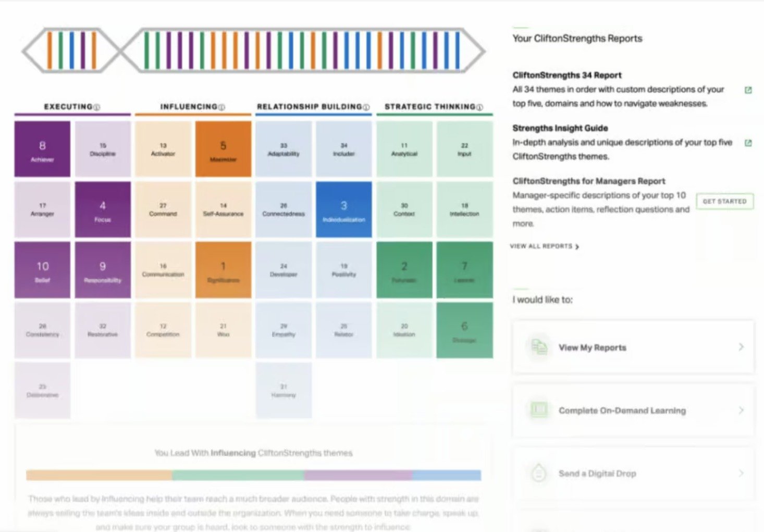Image resolution: width=764 pixels, height=532 pixels.
Task: Click the small left DNA strengths graphic
Action: [70, 51]
